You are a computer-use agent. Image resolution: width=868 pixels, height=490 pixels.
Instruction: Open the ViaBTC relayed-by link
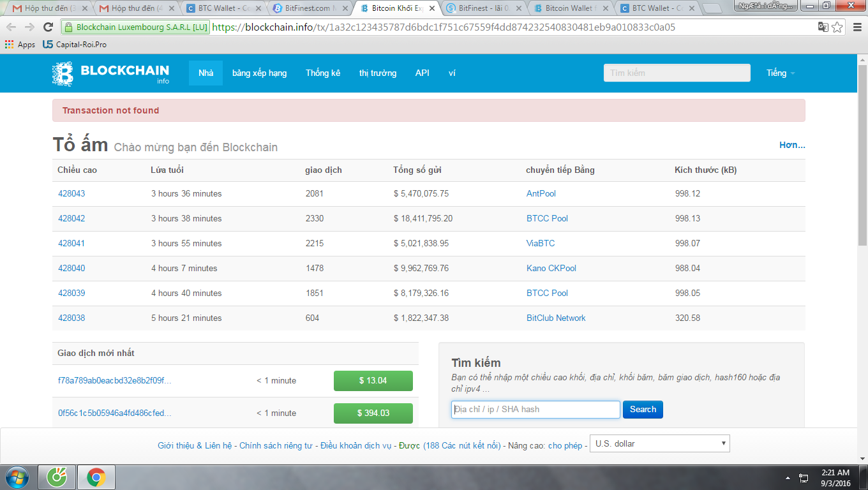[x=541, y=244]
